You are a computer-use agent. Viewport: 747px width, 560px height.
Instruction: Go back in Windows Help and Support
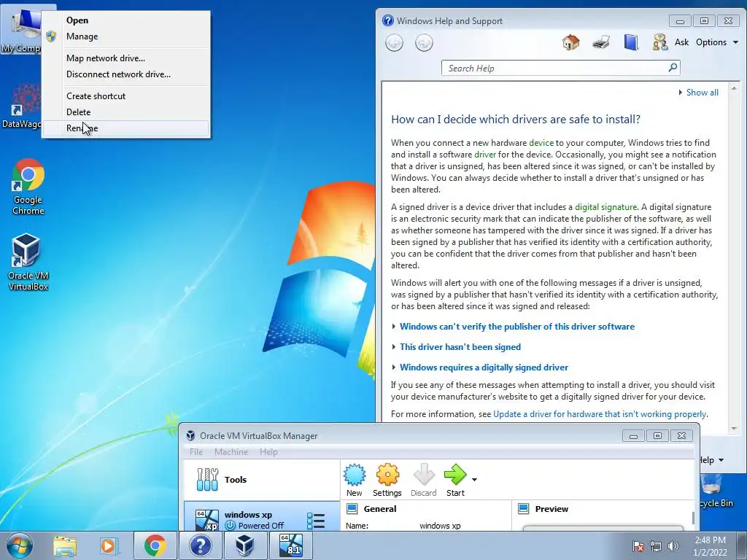[x=394, y=43]
